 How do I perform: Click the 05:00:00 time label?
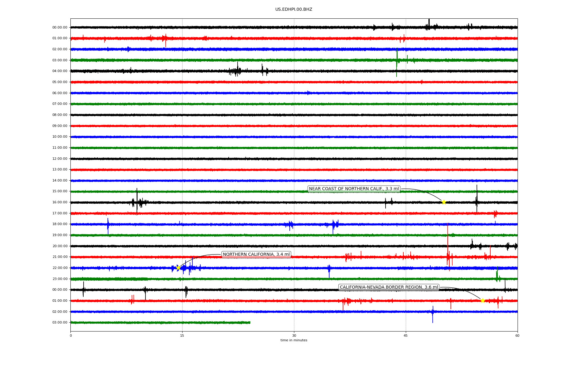click(60, 82)
